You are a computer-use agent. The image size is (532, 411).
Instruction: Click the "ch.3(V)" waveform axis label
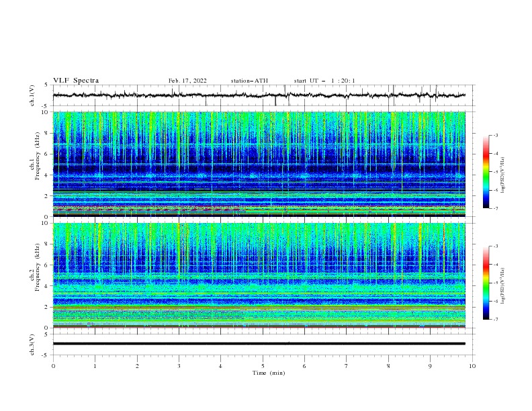tap(32, 345)
